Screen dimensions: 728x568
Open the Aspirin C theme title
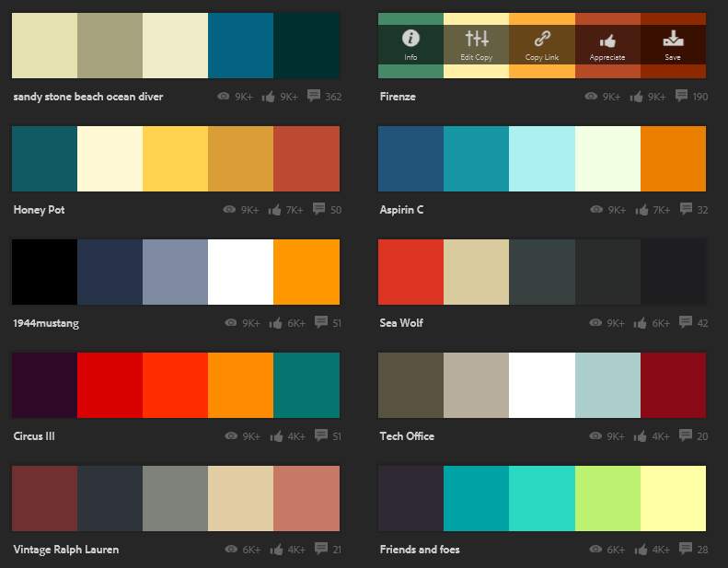click(401, 210)
